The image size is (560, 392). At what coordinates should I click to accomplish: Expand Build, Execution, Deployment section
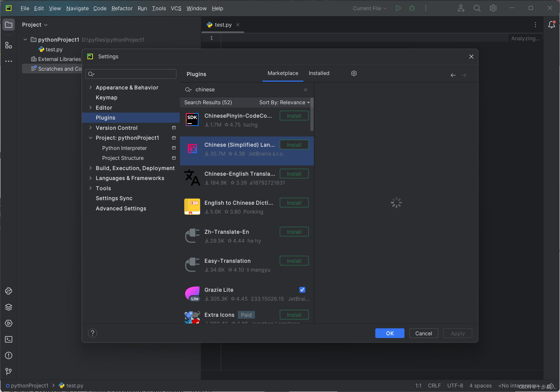pos(91,168)
